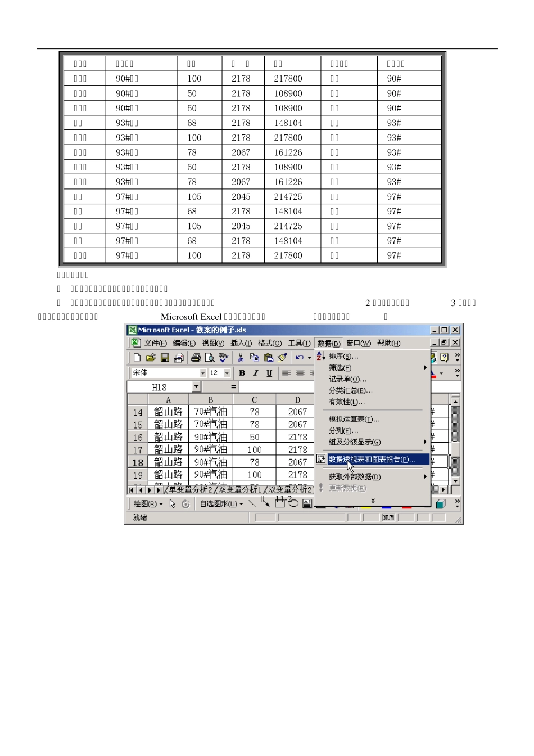Screen dimensions: 534x756
Task: Open more standard toolbar buttons chevron
Action: 457,358
